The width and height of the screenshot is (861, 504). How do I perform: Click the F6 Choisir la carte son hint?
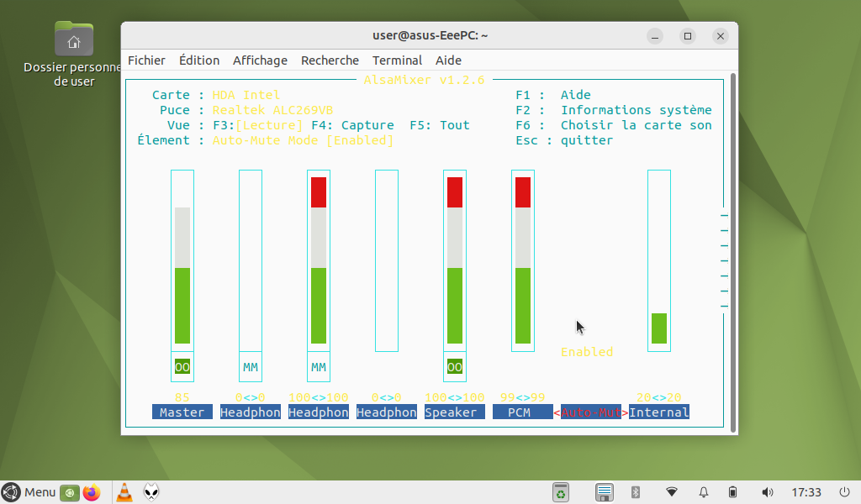pyautogui.click(x=613, y=125)
